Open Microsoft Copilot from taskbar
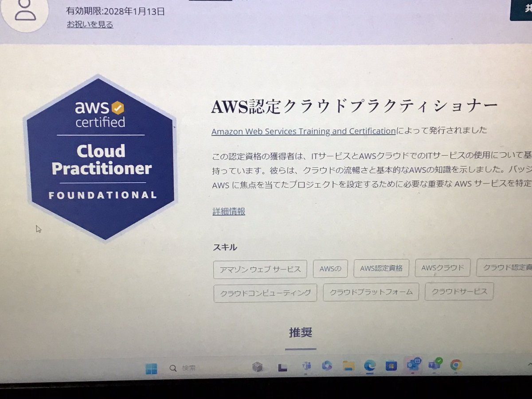This screenshot has width=532, height=399. 327,366
